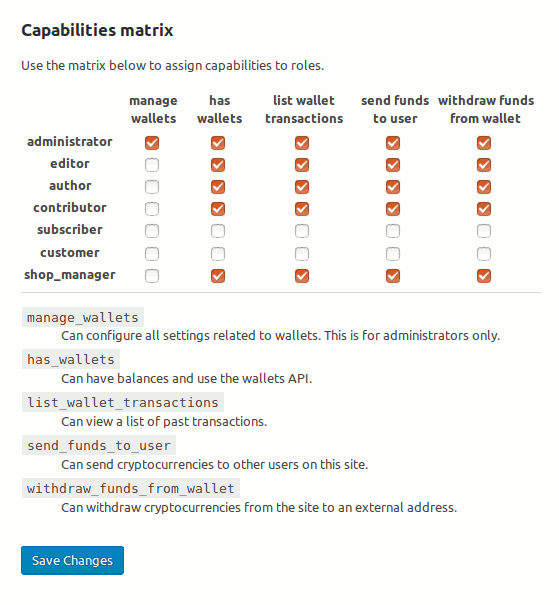This screenshot has width=559, height=605.
Task: Uncheck list wallet transactions for editor
Action: coord(302,165)
